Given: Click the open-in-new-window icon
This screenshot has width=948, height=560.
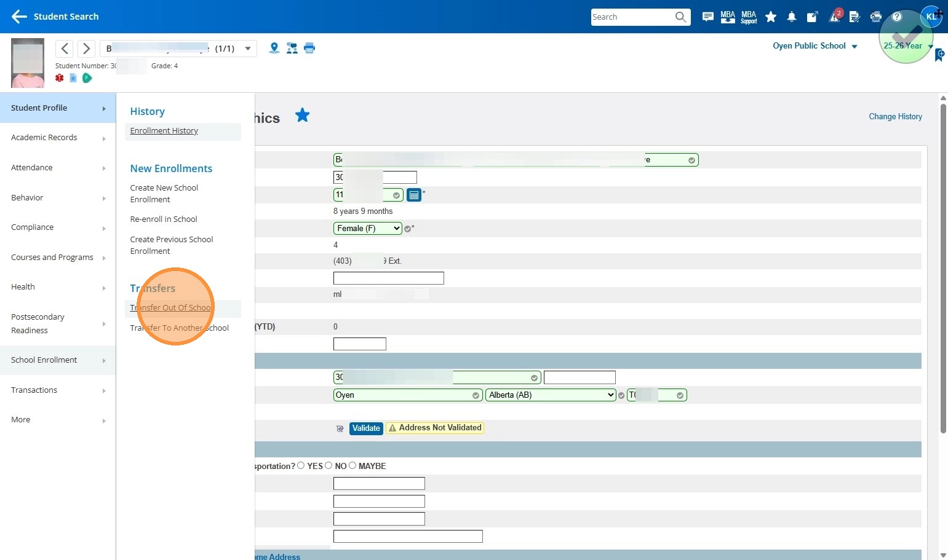Looking at the screenshot, I should coord(812,17).
